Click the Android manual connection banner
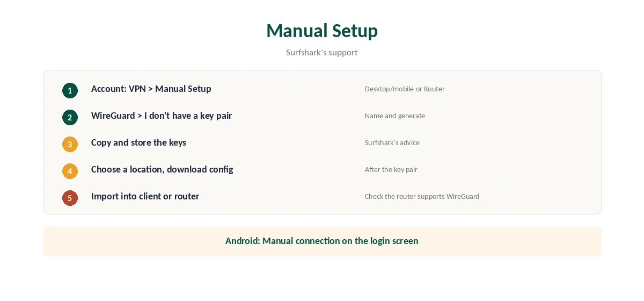The width and height of the screenshot is (644, 301). (322, 241)
